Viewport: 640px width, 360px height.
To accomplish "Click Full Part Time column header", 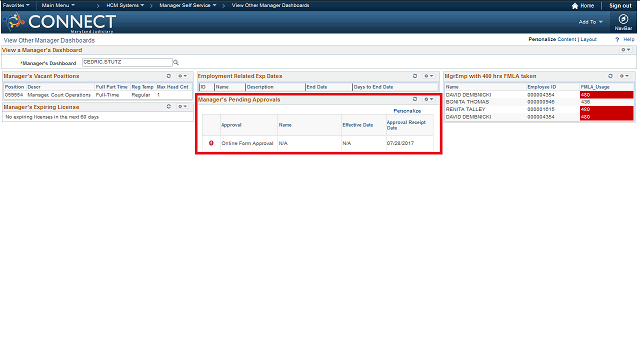I will [x=111, y=87].
